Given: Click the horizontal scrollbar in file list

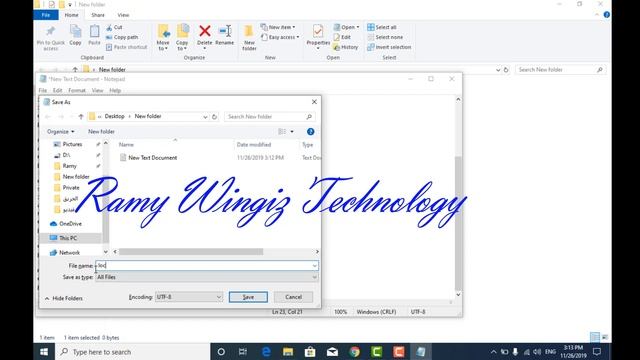Looking at the screenshot, I should click(x=191, y=252).
